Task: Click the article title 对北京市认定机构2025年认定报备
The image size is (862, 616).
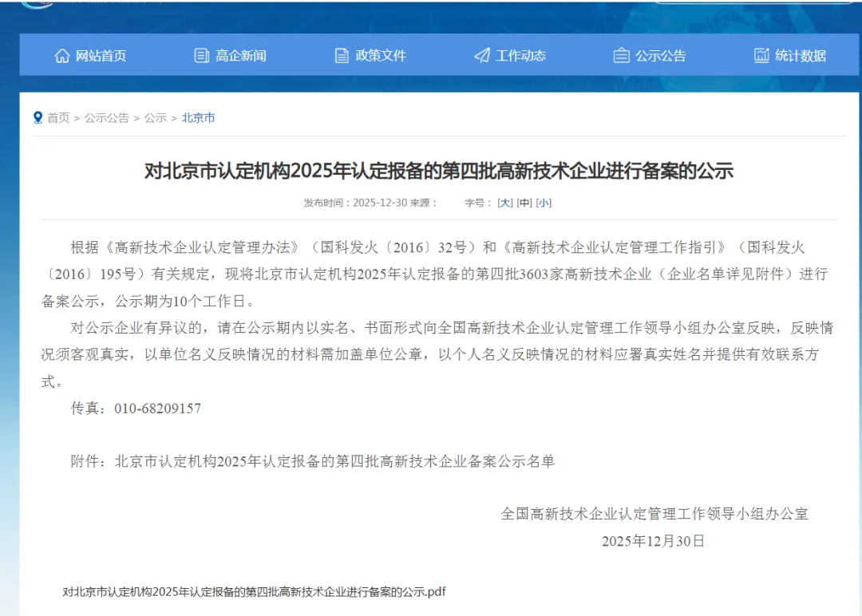Action: click(x=439, y=171)
